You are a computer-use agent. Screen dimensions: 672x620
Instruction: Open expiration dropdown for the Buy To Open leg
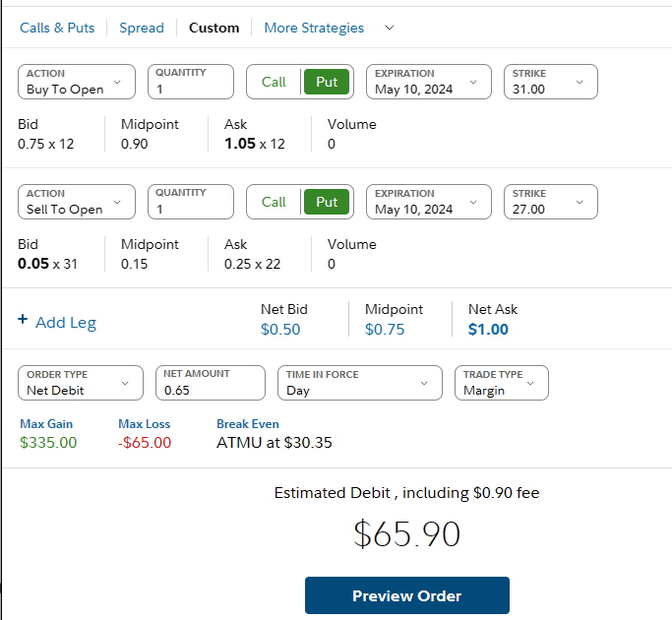429,82
